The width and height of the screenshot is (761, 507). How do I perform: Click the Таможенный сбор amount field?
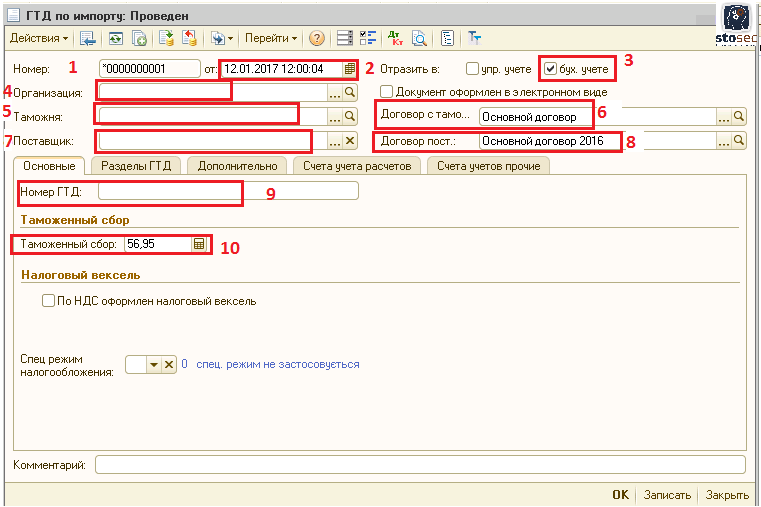158,244
